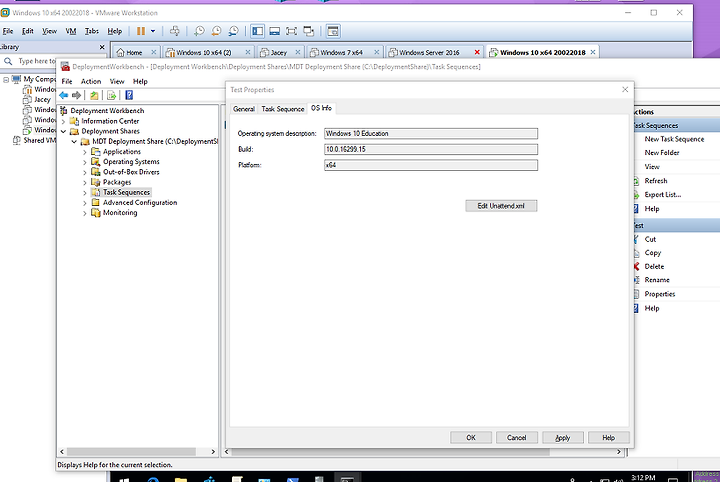
Task: Click the Packages folder icon
Action: coord(96,182)
